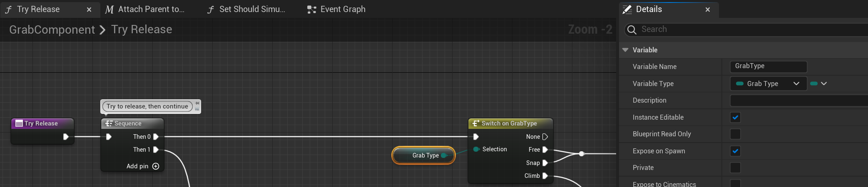Uncheck Expose on Spawn checkbox
Screen dimensions: 868x187
[736, 151]
